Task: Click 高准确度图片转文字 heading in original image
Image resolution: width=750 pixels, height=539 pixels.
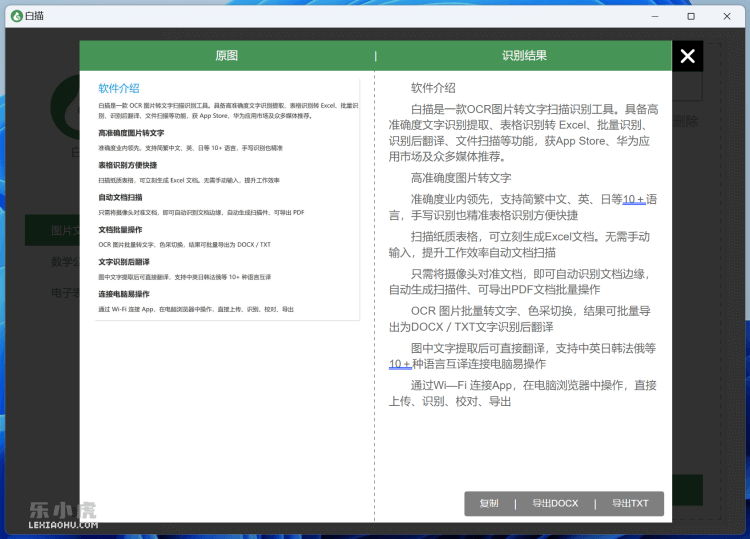Action: click(131, 133)
